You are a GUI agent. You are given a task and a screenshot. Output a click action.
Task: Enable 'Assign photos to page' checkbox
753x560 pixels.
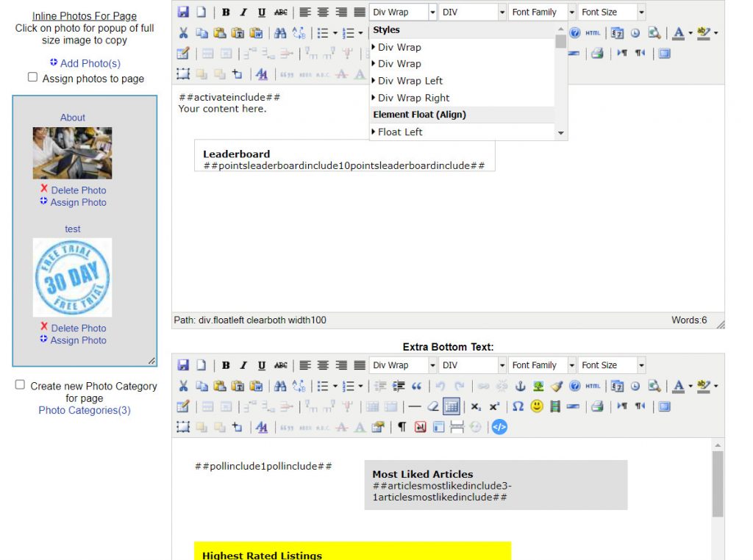tap(32, 77)
